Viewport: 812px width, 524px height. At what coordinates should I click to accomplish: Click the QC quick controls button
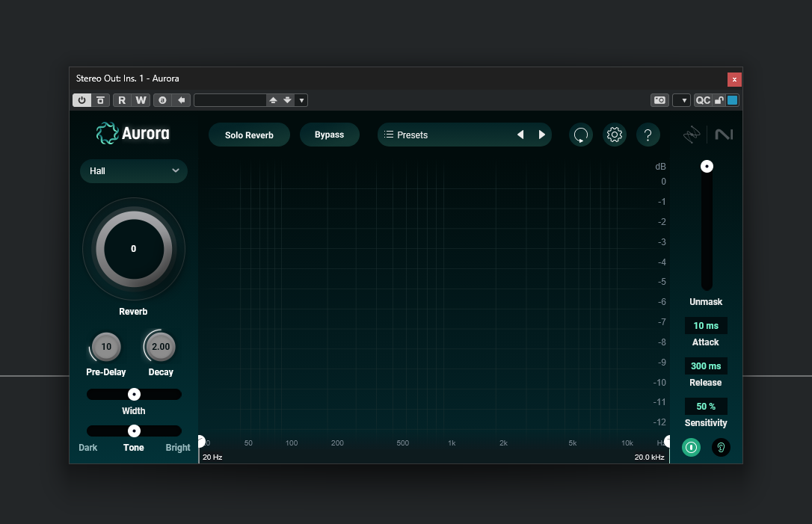[x=703, y=99]
